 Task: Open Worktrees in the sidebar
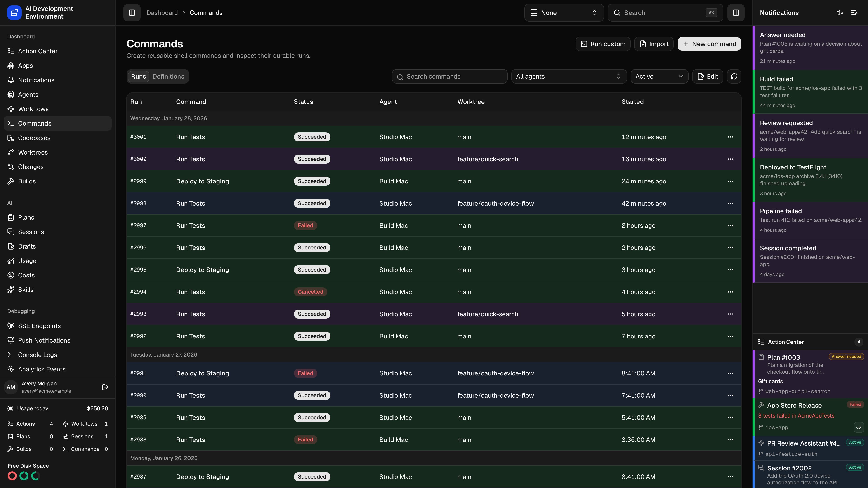tap(58, 152)
